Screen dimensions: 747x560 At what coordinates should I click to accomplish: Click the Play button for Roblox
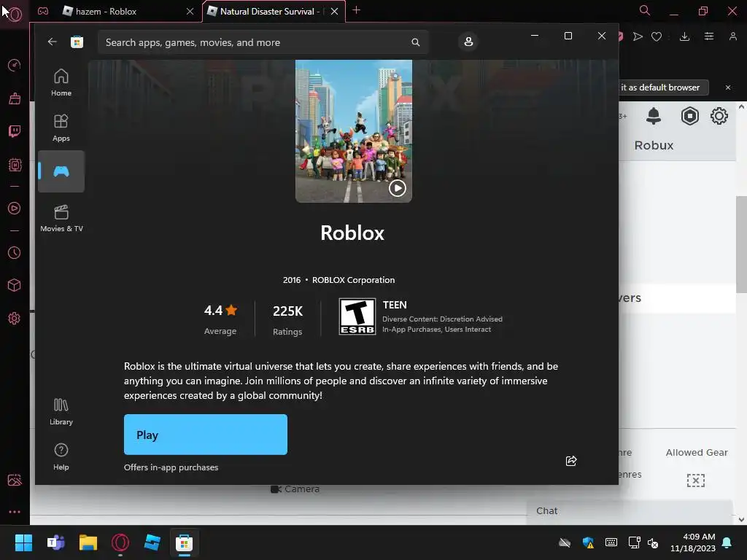point(205,435)
